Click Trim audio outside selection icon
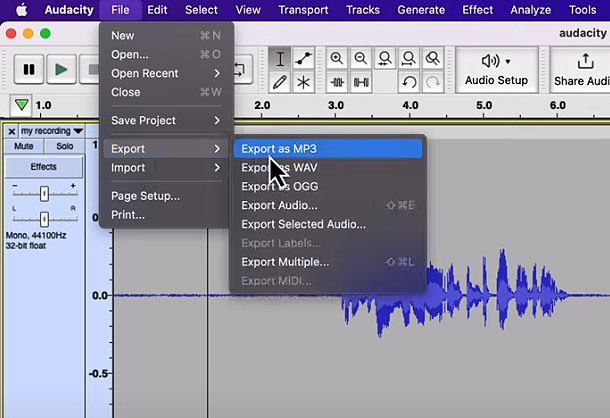The height and width of the screenshot is (418, 610). [337, 82]
